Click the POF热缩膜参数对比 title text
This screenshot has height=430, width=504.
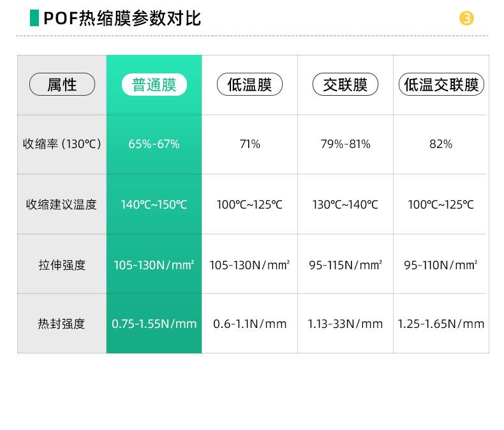pyautogui.click(x=122, y=19)
